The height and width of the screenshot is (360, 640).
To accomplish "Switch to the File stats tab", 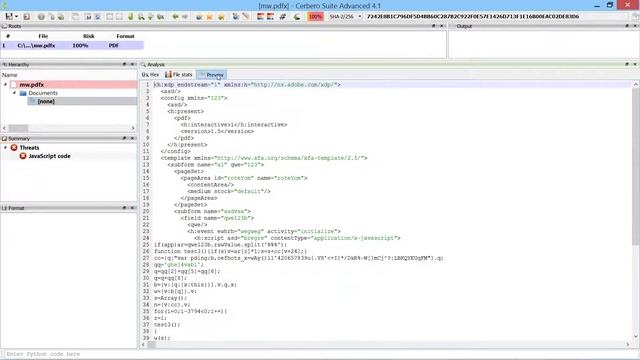I will pyautogui.click(x=179, y=75).
